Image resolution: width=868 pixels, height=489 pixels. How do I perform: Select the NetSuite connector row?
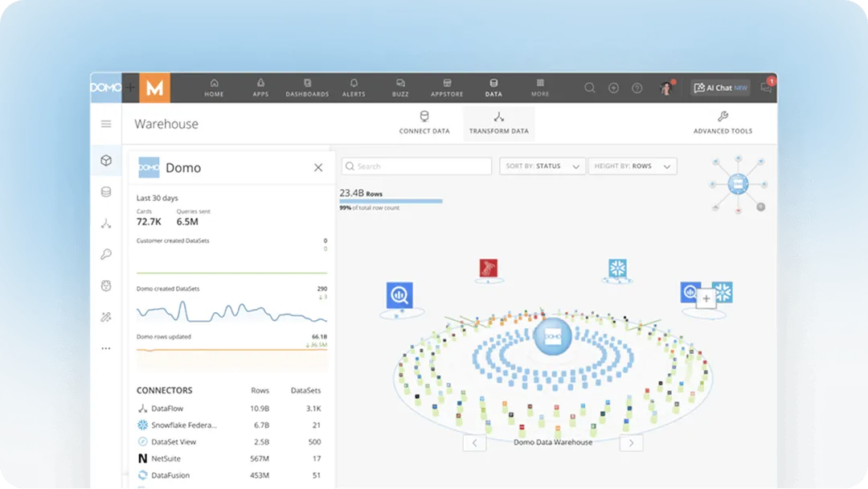[229, 458]
